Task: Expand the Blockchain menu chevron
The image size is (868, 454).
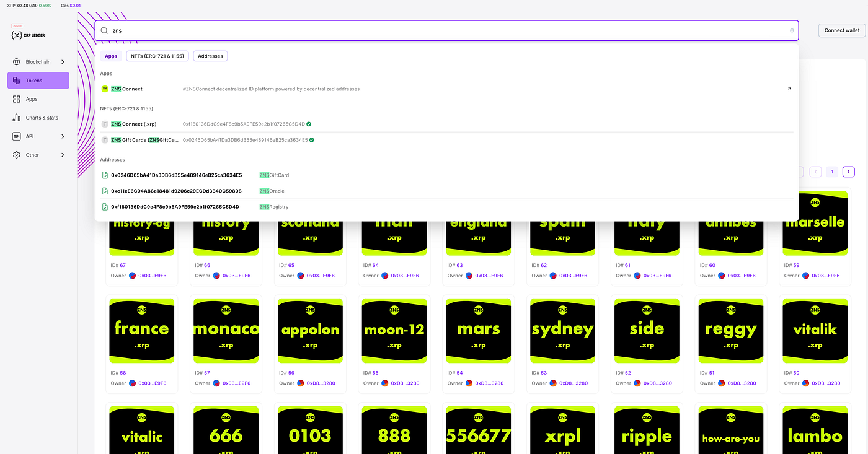Action: tap(63, 62)
